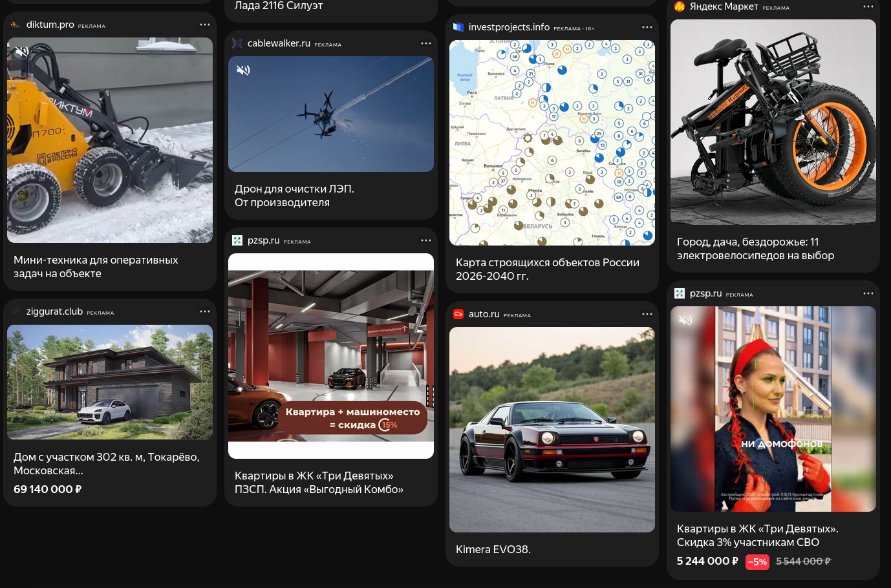The width and height of the screenshot is (891, 588).
Task: Open the yellow mini-loader snow image
Action: coord(110,140)
